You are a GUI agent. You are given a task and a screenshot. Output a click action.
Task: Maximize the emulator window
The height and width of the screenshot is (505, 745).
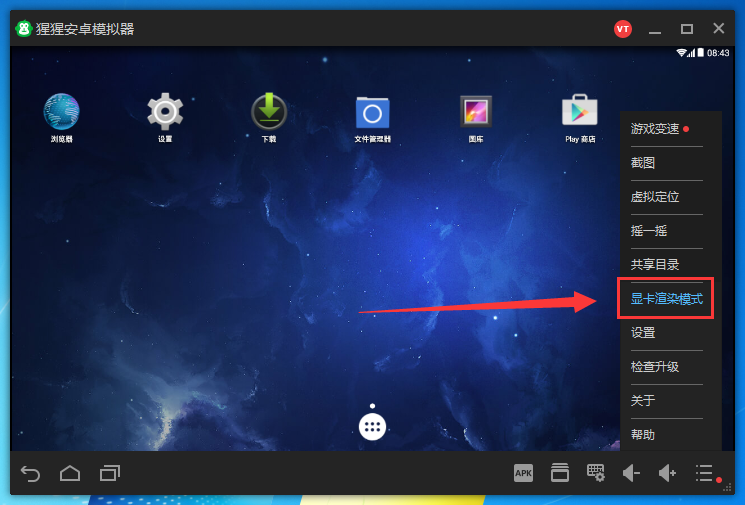click(x=687, y=29)
